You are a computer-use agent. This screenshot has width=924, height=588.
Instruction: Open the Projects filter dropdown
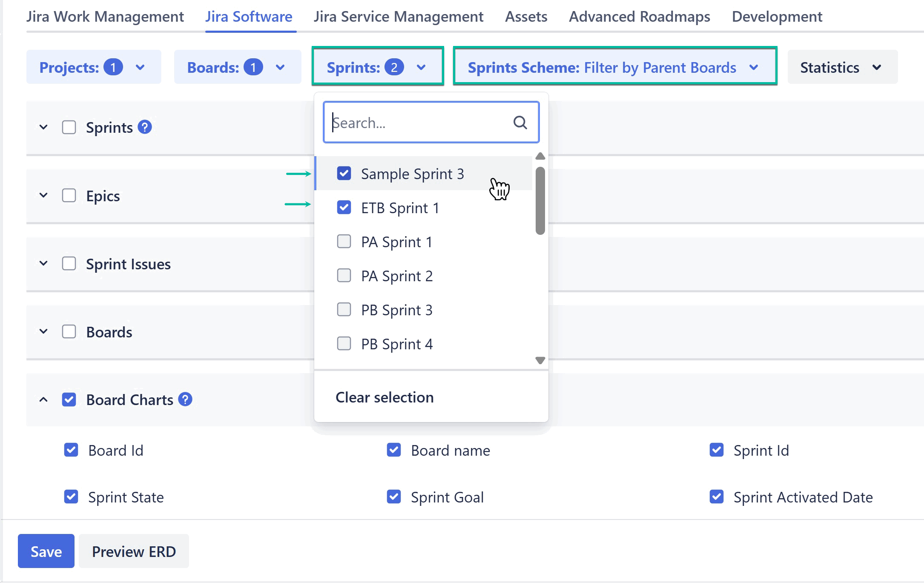click(x=93, y=67)
